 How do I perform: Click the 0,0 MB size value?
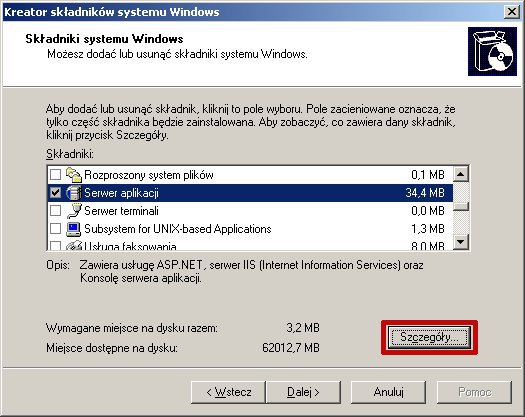428,211
